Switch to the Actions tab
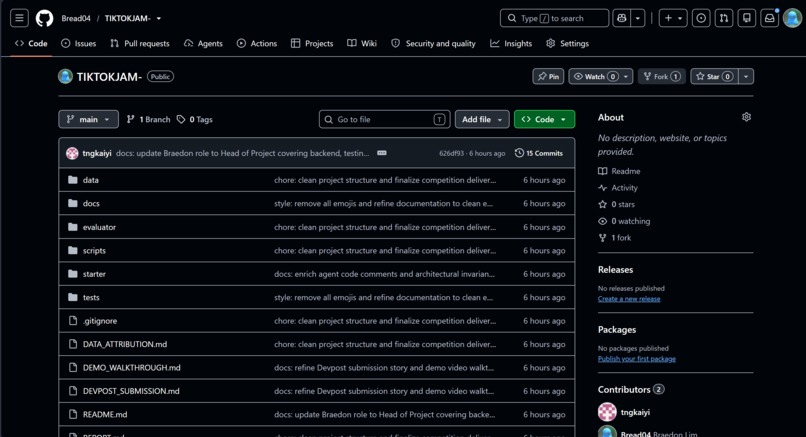The image size is (806, 437). (x=257, y=44)
